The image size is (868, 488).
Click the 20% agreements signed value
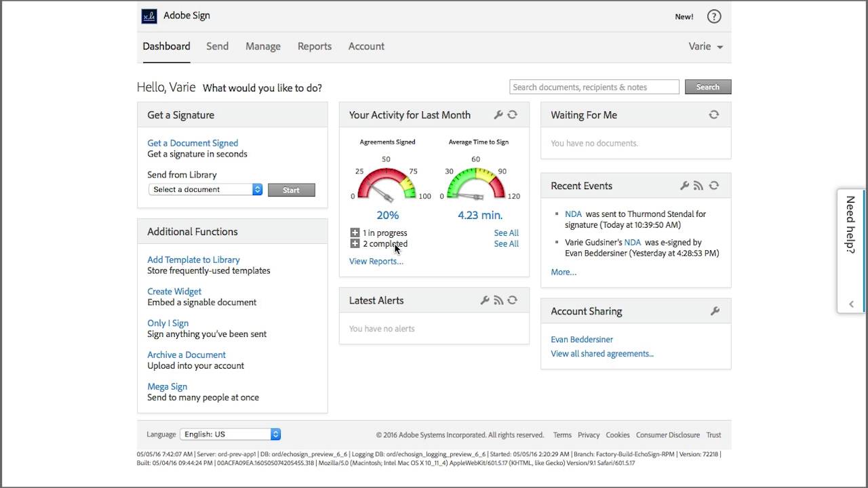coord(388,215)
